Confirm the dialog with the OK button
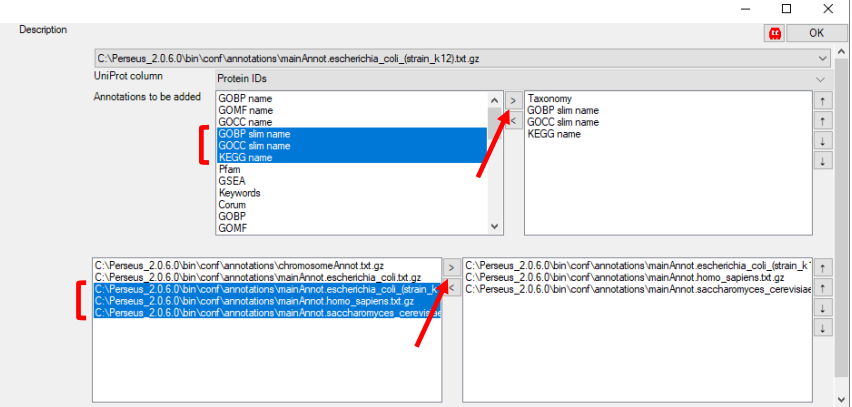 tap(816, 33)
